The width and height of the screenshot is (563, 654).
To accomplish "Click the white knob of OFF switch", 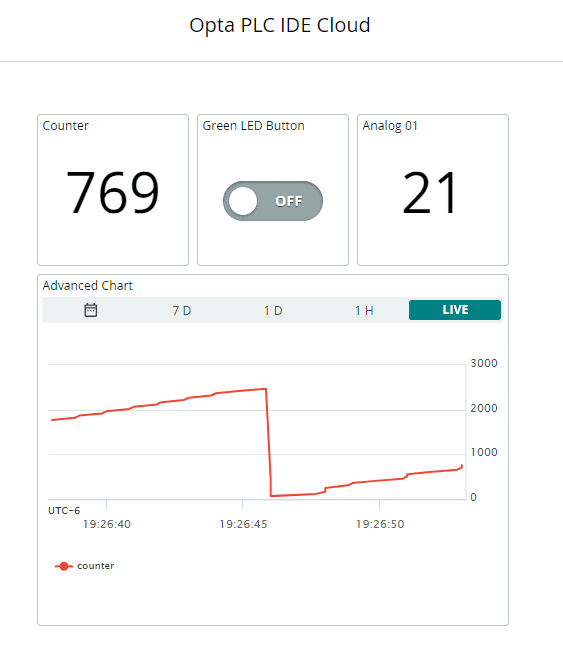I will (x=243, y=201).
